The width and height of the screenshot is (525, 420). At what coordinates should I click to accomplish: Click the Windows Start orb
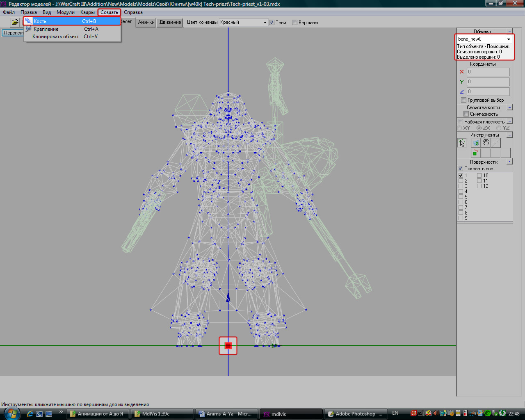[x=11, y=413]
